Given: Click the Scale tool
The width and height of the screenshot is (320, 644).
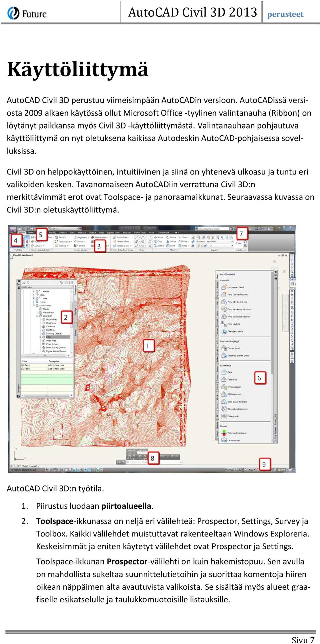Looking at the screenshot, I should [x=171, y=246].
